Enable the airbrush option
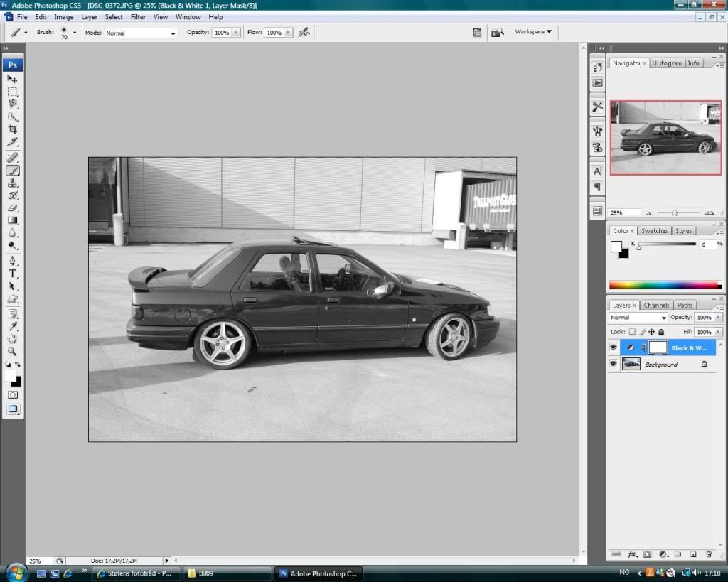 [x=304, y=32]
